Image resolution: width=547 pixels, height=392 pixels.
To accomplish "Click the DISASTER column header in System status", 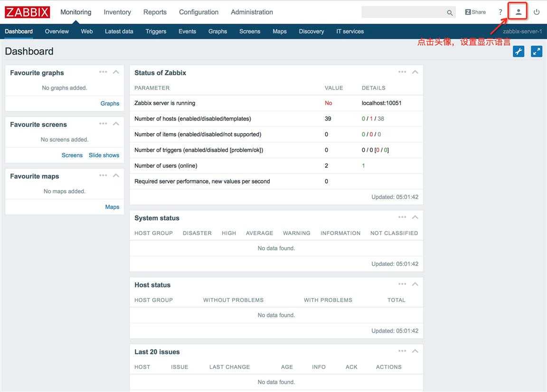I will pos(197,233).
